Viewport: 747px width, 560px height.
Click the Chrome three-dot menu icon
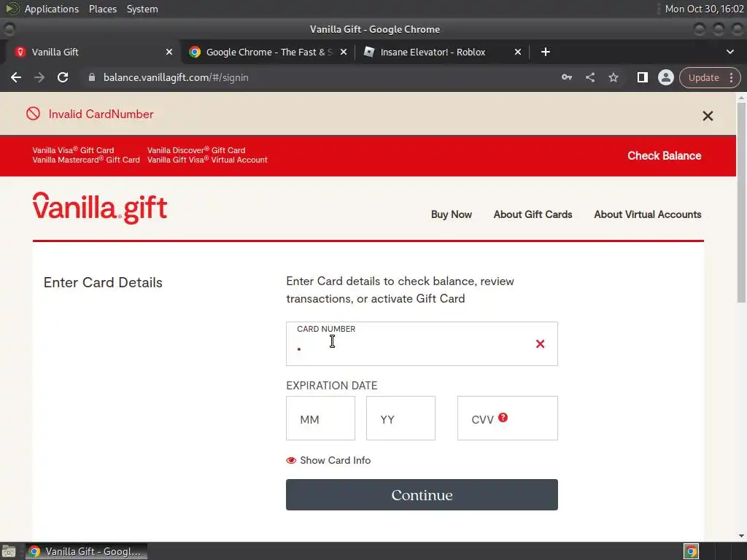(x=731, y=77)
